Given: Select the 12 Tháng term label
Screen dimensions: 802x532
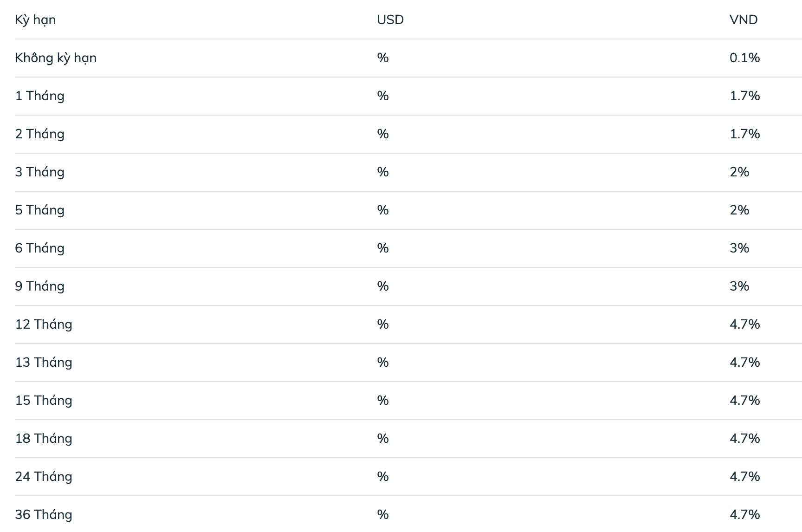Looking at the screenshot, I should (x=44, y=324).
